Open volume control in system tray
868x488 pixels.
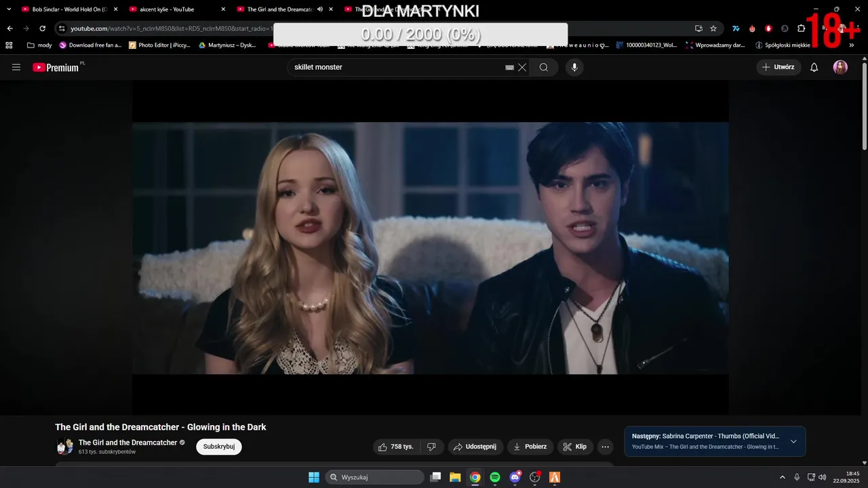coord(823,477)
